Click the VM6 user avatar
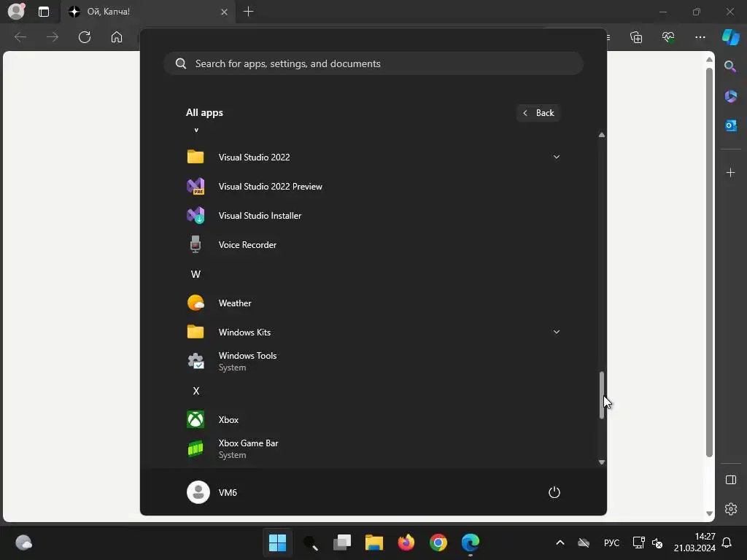 198,492
